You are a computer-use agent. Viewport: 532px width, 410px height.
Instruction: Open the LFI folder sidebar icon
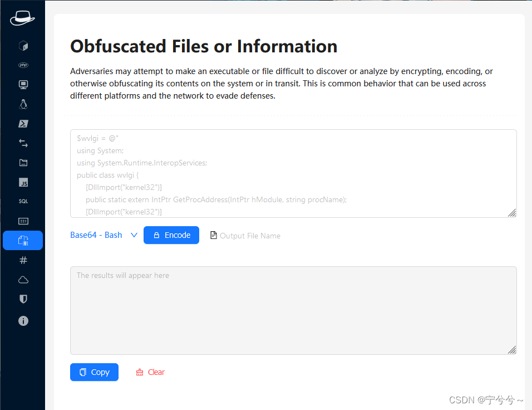(23, 163)
